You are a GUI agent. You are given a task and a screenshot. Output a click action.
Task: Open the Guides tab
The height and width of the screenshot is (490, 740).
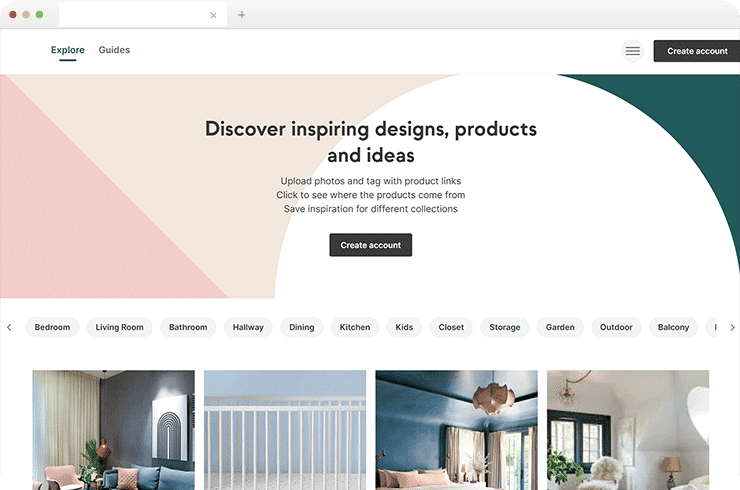coord(114,50)
